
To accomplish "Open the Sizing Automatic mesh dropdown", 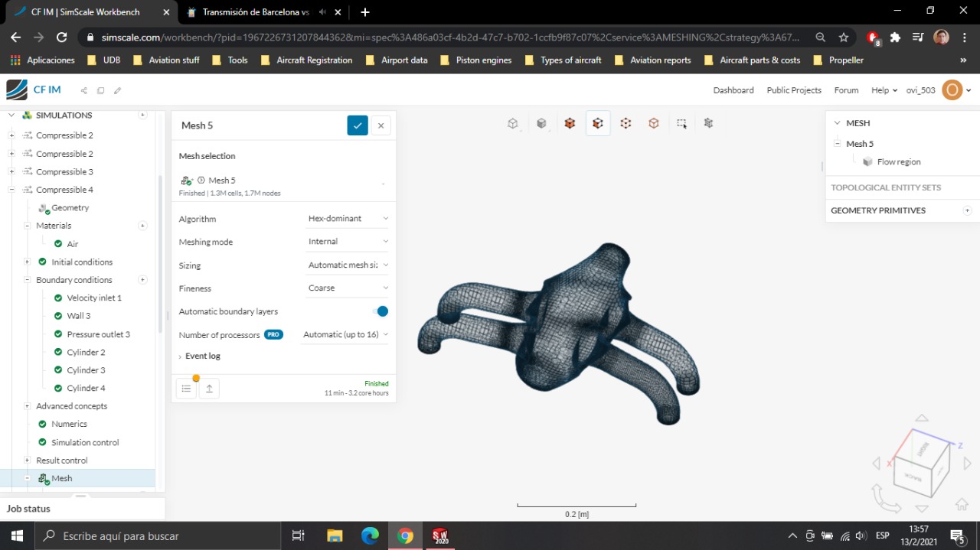I will tap(348, 265).
